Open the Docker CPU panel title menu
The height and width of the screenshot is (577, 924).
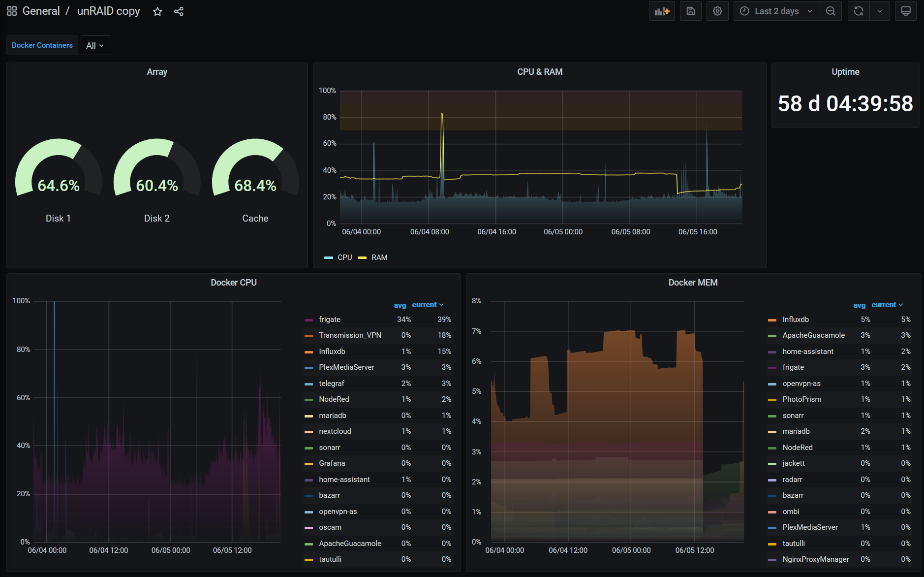point(234,283)
